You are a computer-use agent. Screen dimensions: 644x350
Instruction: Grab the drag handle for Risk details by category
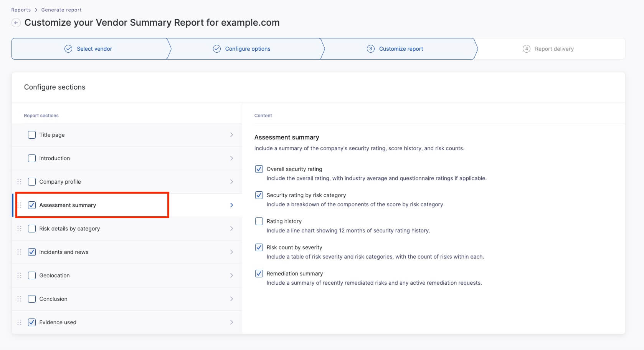coord(20,229)
